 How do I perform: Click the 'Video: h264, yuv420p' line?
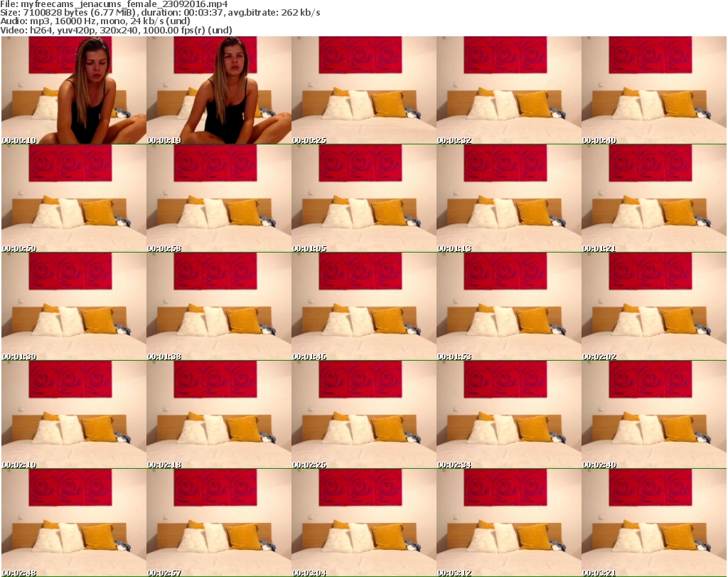pyautogui.click(x=116, y=30)
